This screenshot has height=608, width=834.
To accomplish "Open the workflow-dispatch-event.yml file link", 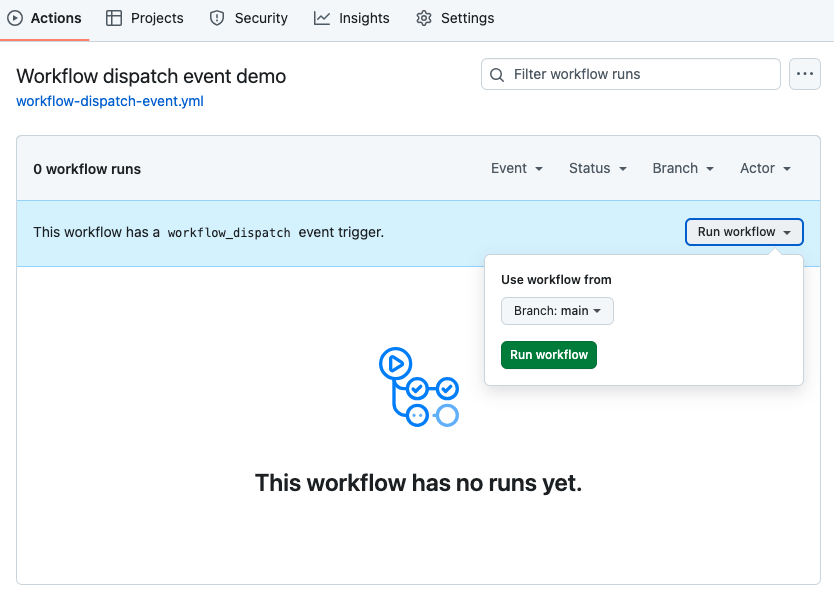I will (110, 101).
